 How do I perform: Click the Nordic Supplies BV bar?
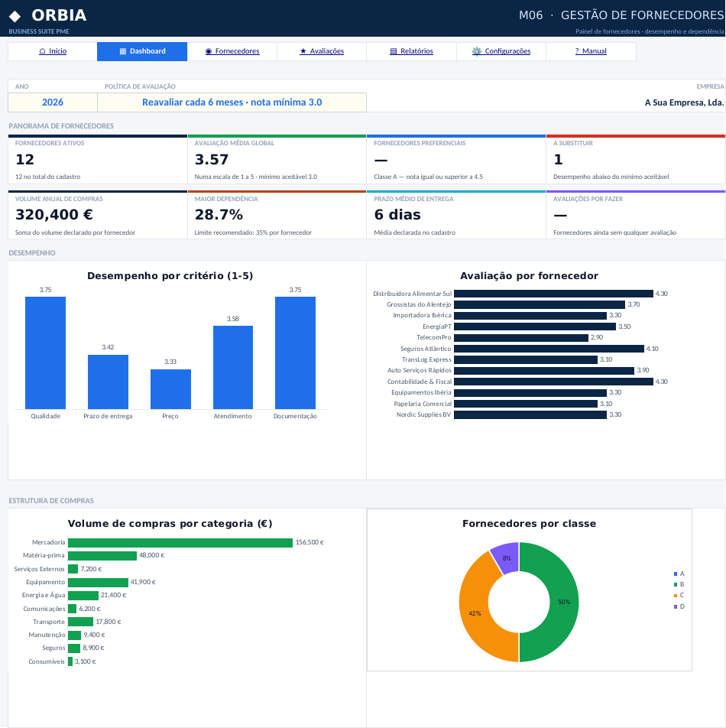pos(530,414)
